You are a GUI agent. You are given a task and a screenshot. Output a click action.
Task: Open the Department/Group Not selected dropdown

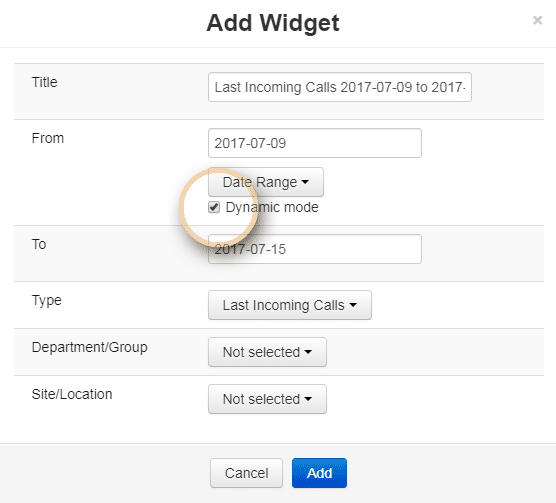(x=267, y=352)
